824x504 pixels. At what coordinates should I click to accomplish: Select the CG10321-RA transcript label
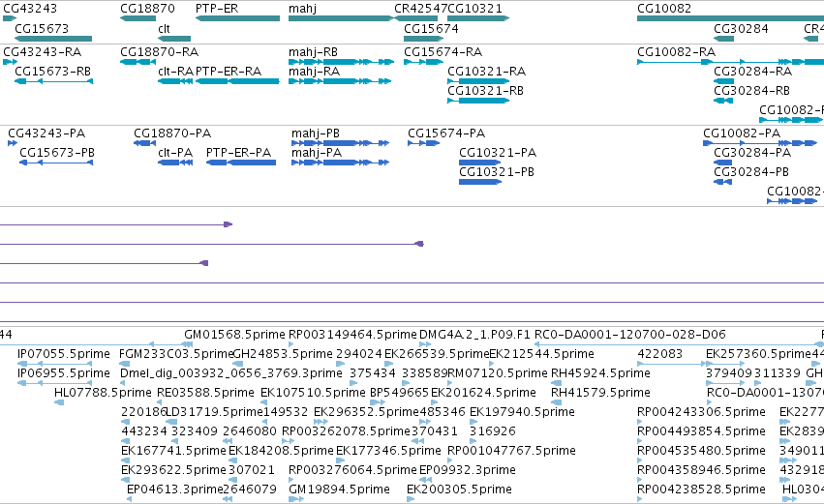tap(487, 72)
